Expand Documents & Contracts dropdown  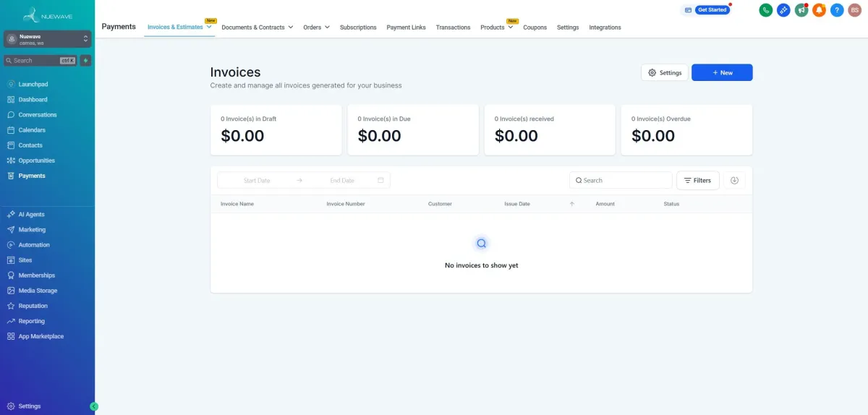pyautogui.click(x=257, y=27)
